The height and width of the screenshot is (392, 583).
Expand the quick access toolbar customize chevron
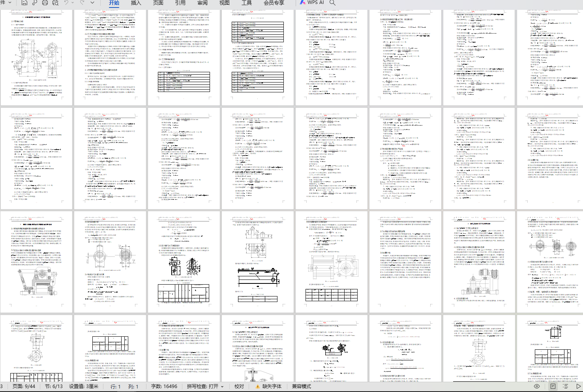[92, 3]
